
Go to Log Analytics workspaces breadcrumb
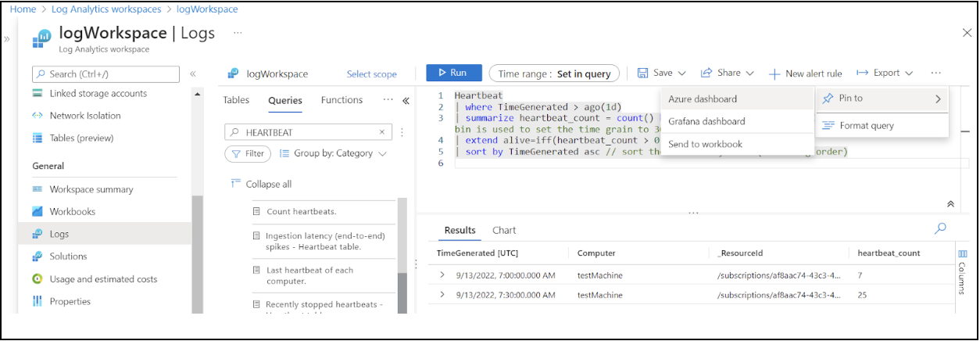[x=105, y=9]
